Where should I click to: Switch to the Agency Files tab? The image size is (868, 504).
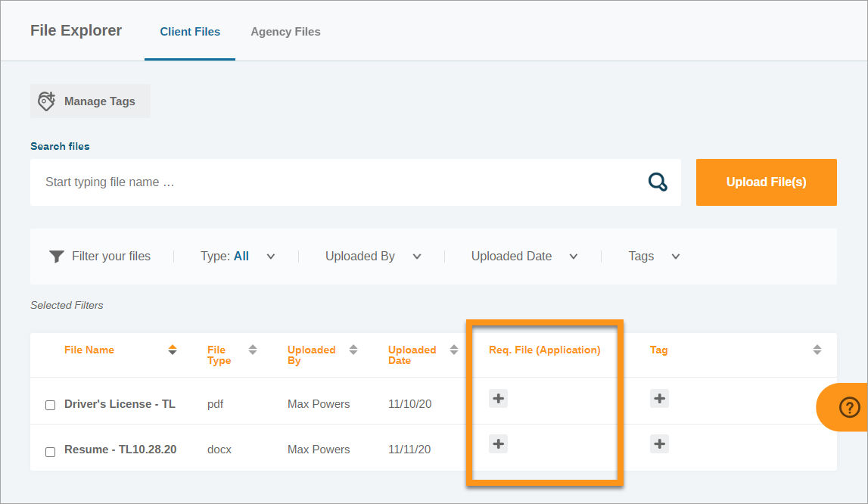(x=285, y=32)
